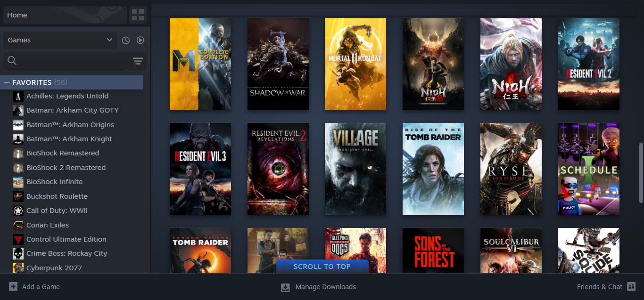Click the Add a Game plus icon
This screenshot has height=300, width=644.
click(x=13, y=287)
